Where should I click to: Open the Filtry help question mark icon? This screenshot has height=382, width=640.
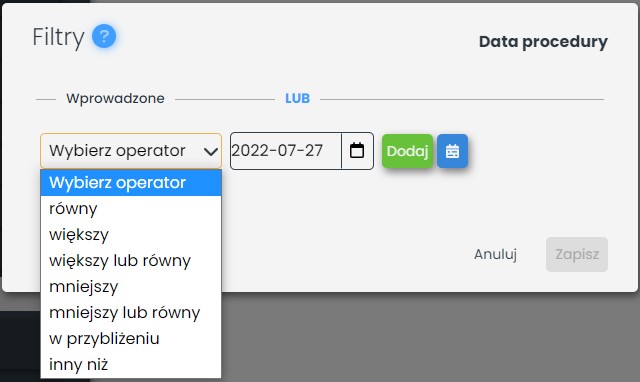[x=104, y=36]
